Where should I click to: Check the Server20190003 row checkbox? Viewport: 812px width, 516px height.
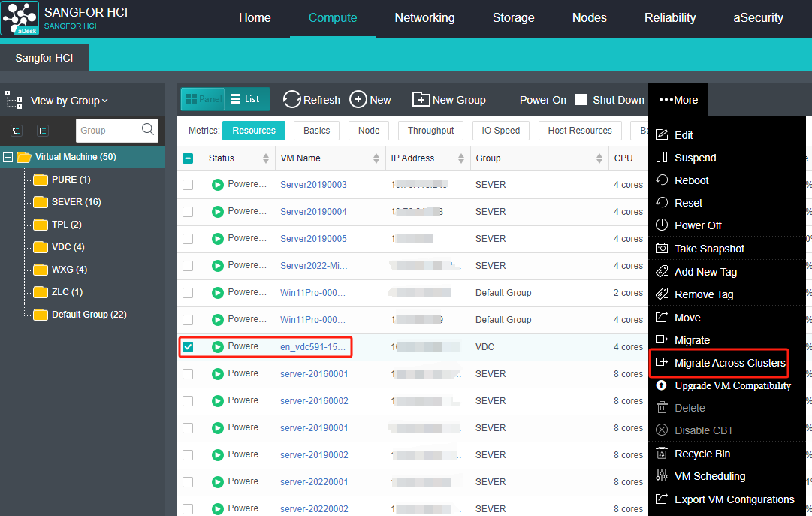[188, 185]
